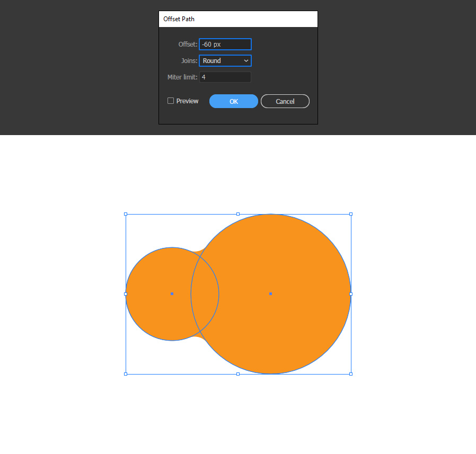Cancel the Offset Path dialog
This screenshot has height=454, width=476.
click(285, 101)
